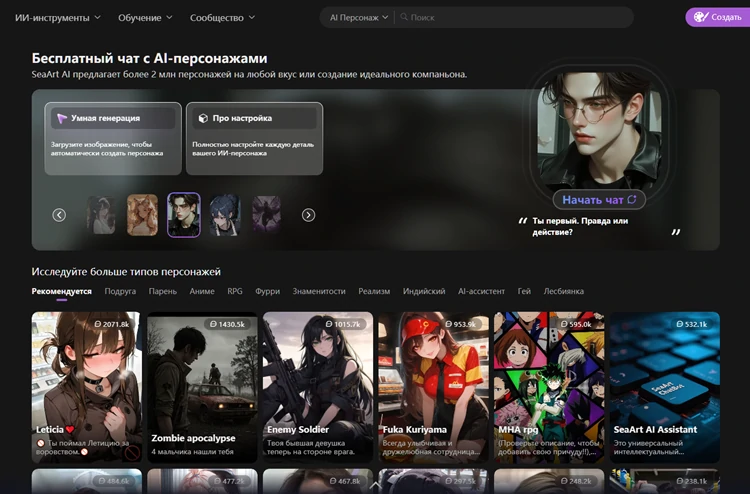750x494 pixels.
Task: Open the Сообщество navigation menu
Action: point(221,18)
